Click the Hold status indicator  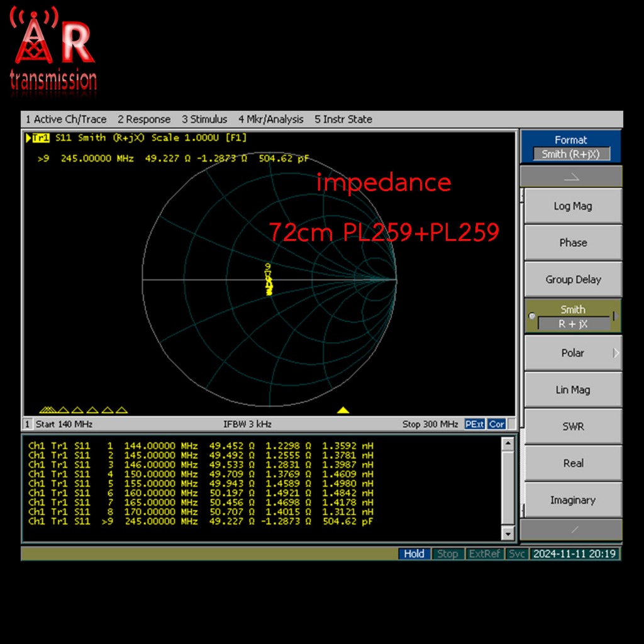(x=414, y=553)
